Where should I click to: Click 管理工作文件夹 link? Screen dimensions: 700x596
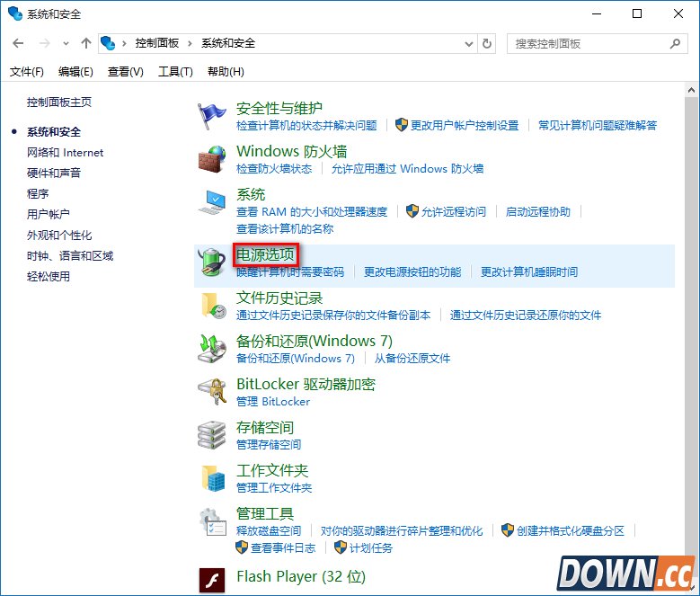coord(274,488)
